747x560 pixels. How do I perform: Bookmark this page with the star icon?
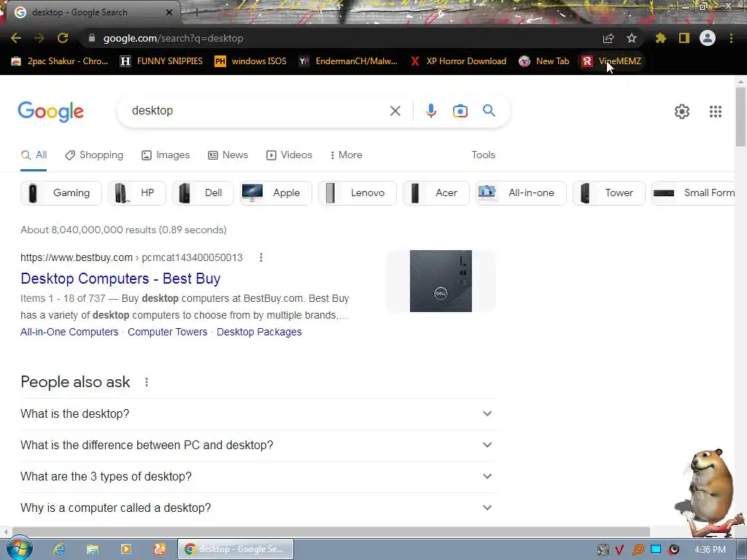pyautogui.click(x=632, y=38)
